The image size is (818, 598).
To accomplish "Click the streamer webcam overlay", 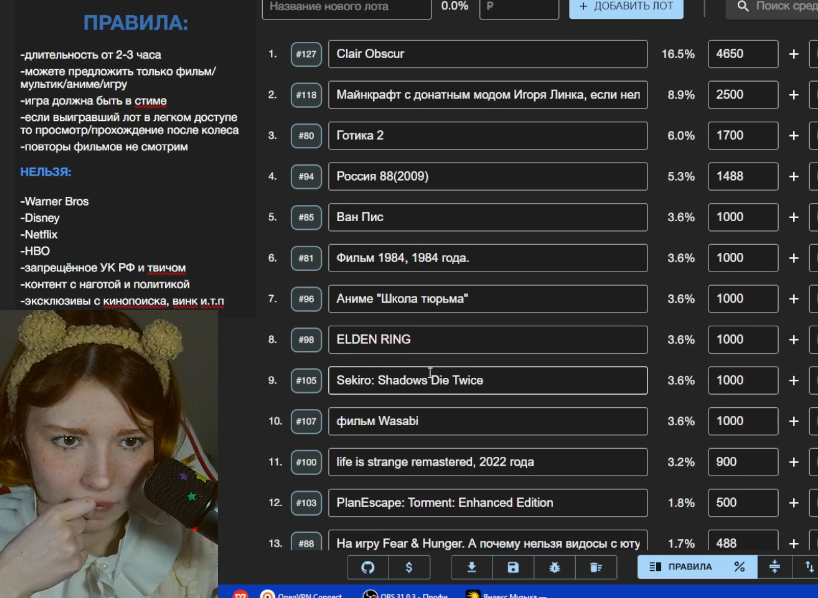I will (109, 454).
